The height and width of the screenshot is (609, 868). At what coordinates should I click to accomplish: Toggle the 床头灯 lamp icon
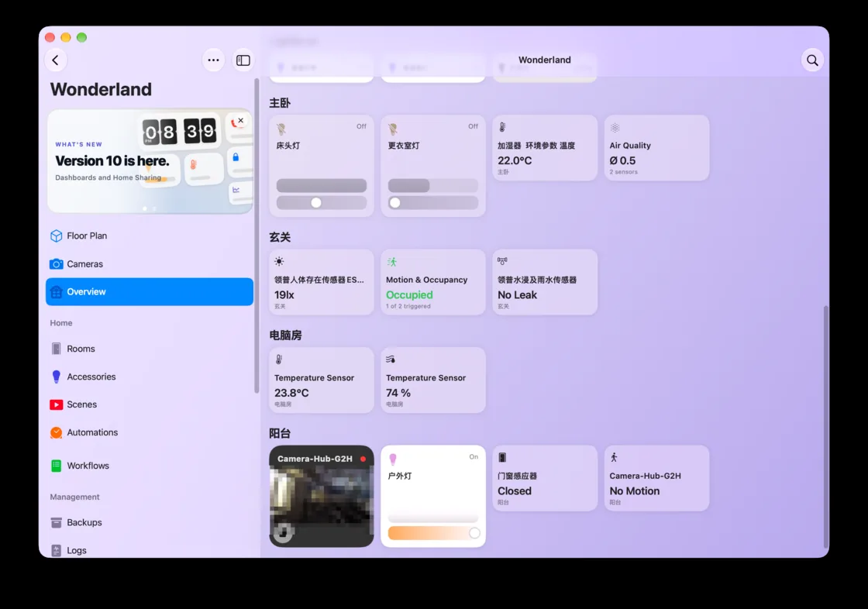coord(282,129)
